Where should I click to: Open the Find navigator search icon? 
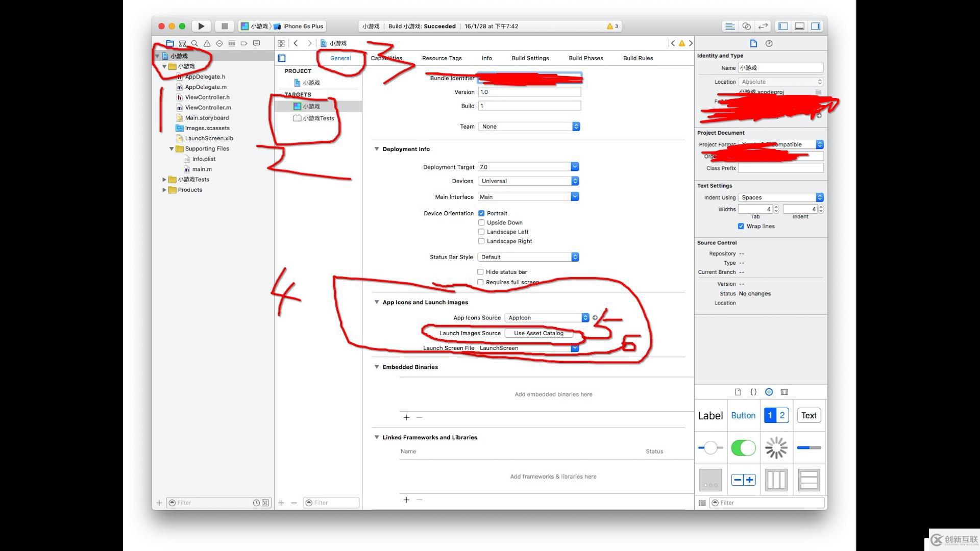pyautogui.click(x=194, y=43)
